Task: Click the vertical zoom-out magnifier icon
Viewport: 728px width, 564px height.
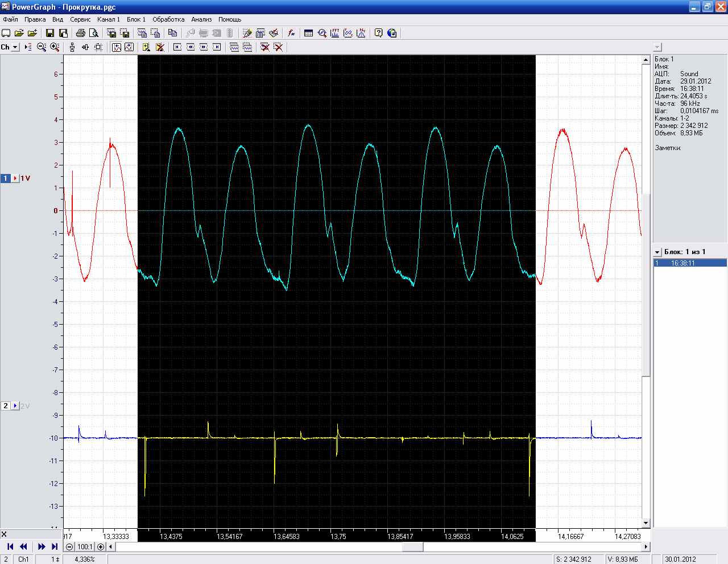Action: (42, 47)
